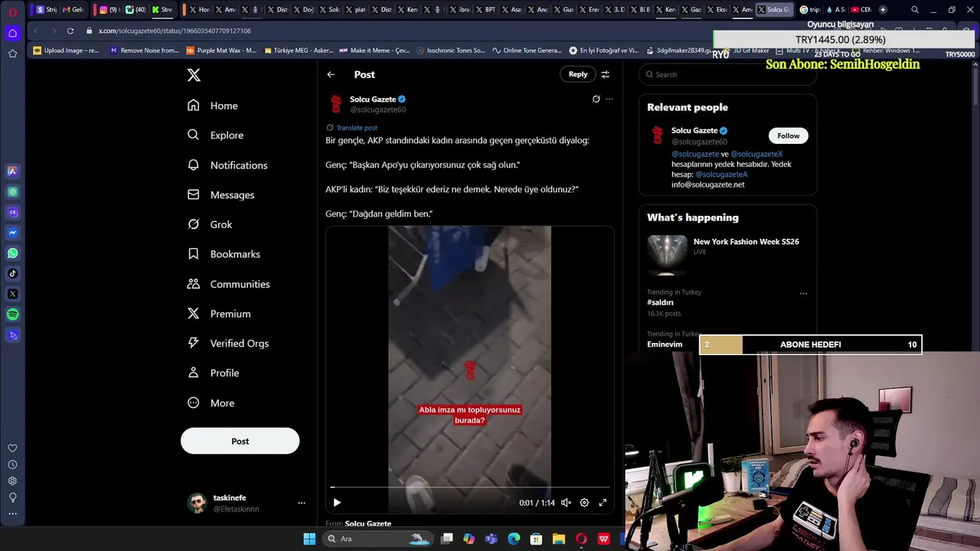
Task: Go to the Explore page
Action: click(x=215, y=135)
